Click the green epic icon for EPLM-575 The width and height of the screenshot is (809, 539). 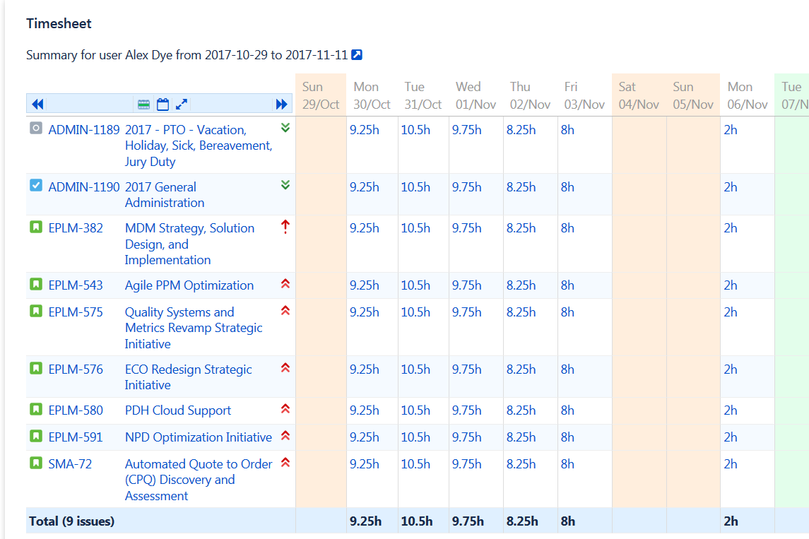point(36,311)
